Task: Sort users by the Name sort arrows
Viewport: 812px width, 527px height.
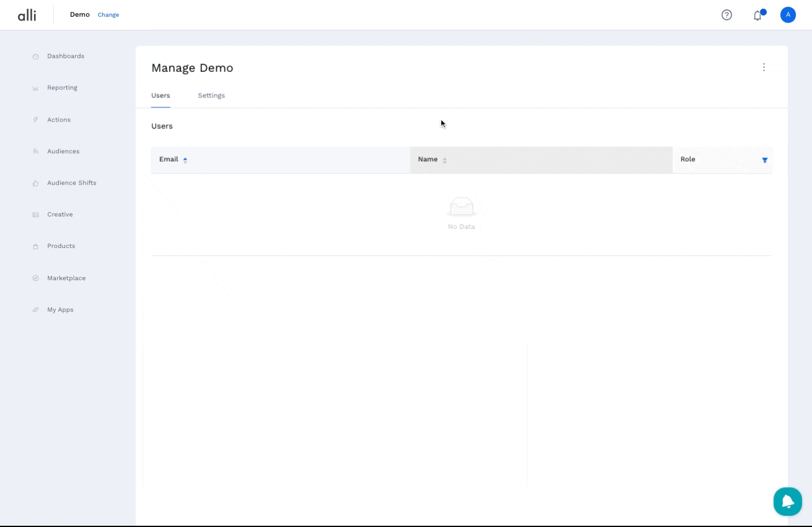Action: point(444,160)
